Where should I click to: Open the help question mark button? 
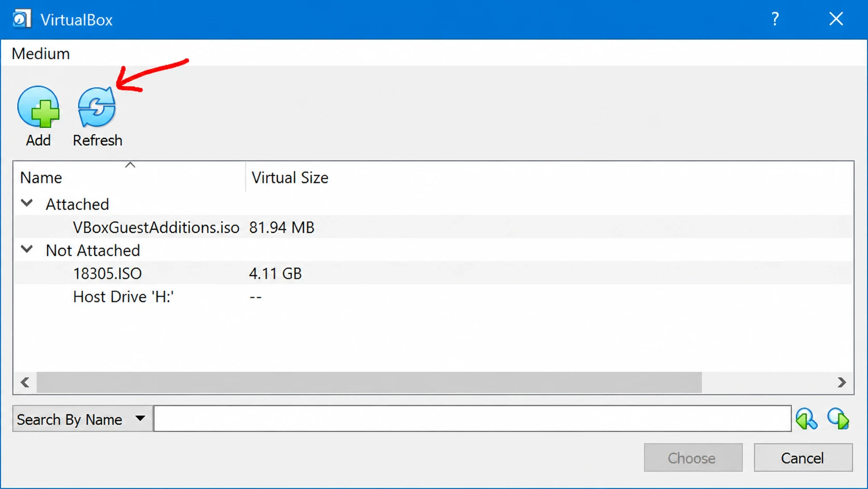pyautogui.click(x=775, y=19)
